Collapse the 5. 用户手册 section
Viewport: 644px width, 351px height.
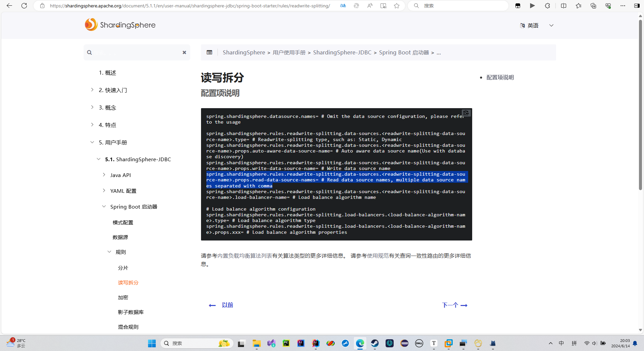pos(92,142)
